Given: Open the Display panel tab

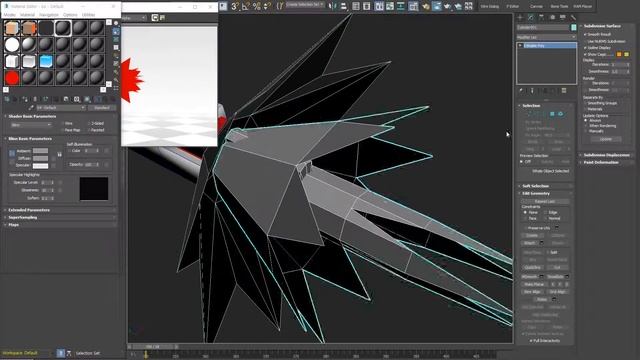Looking at the screenshot, I should pos(562,18).
